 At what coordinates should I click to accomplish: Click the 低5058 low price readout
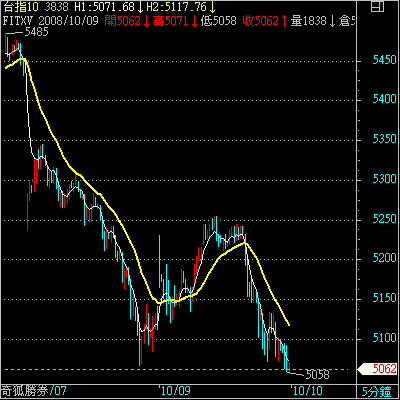point(218,21)
